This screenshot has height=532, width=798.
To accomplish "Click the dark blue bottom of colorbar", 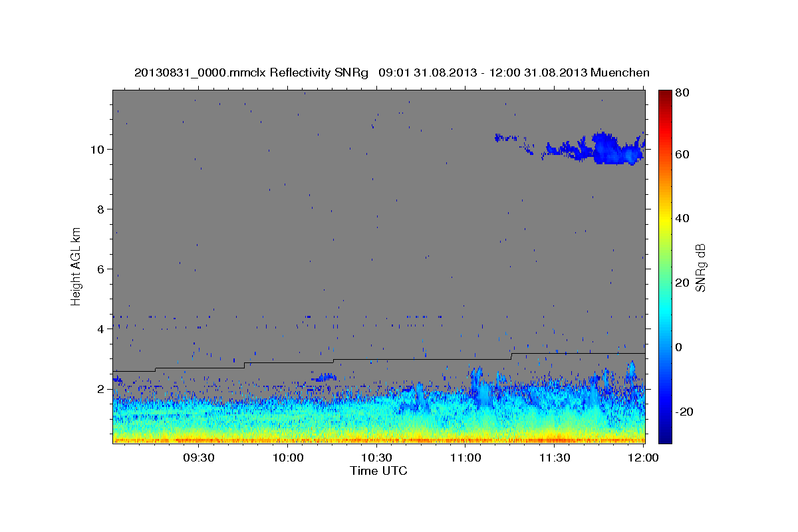I will (x=665, y=434).
